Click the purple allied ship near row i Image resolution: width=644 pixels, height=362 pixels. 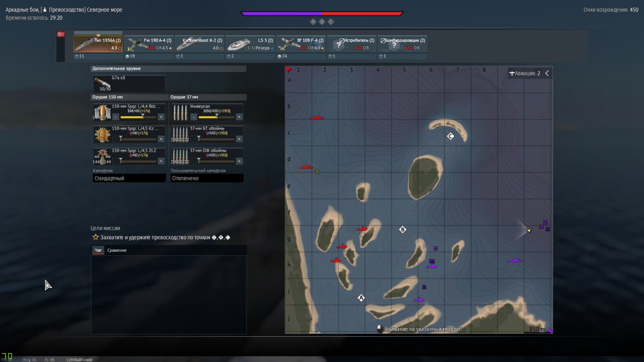click(418, 300)
